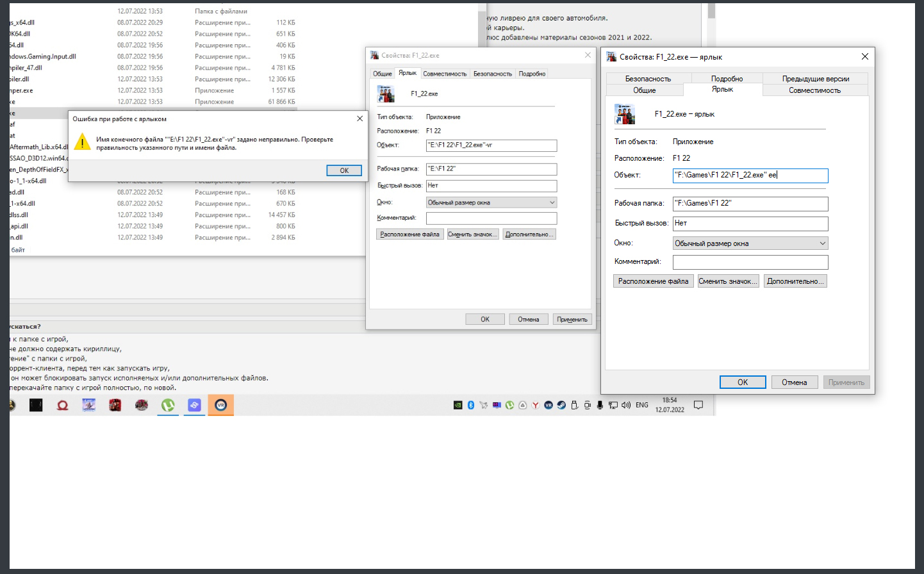This screenshot has height=574, width=924.
Task: Click Расположение файла in right dialog
Action: 653,281
